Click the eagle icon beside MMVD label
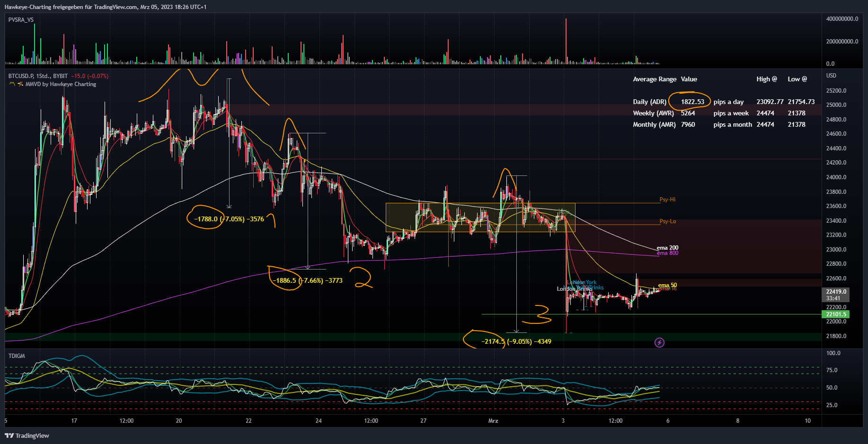This screenshot has height=444, width=868. pyautogui.click(x=20, y=84)
